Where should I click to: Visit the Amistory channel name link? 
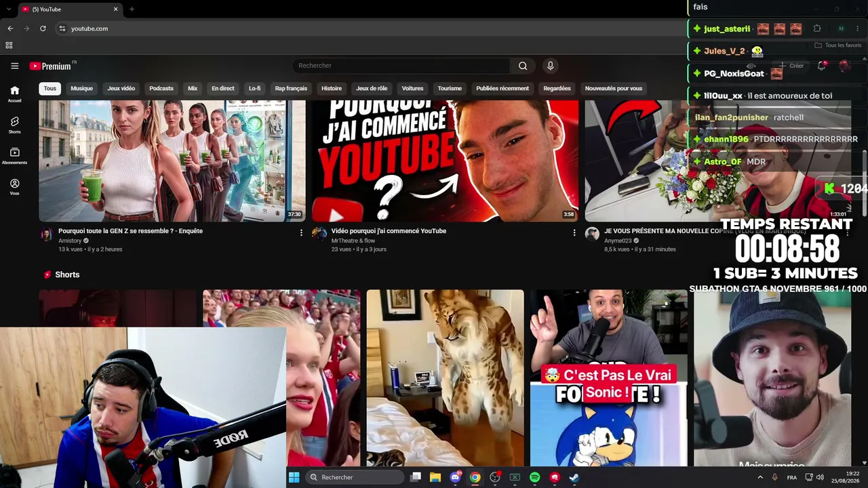(x=70, y=241)
